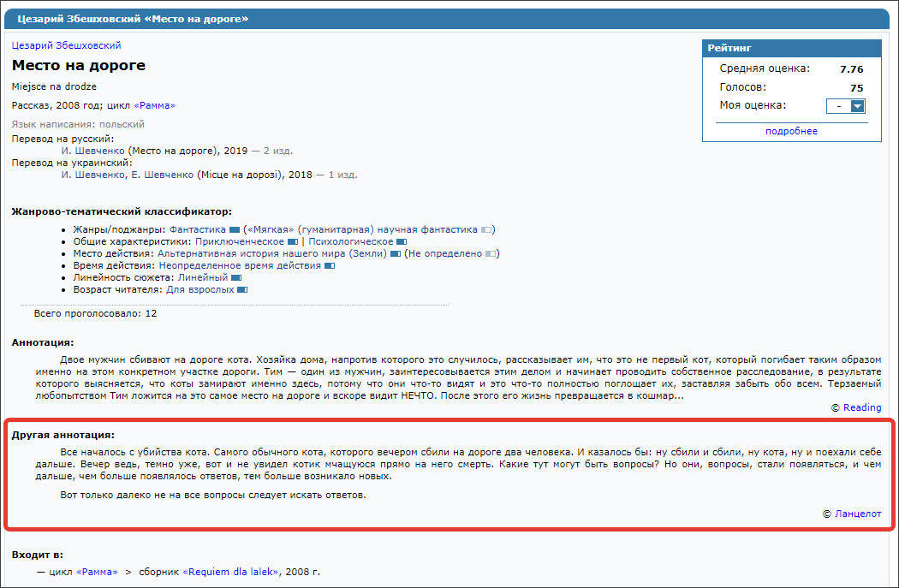899x588 pixels.
Task: Open the польский language link
Action: [128, 124]
